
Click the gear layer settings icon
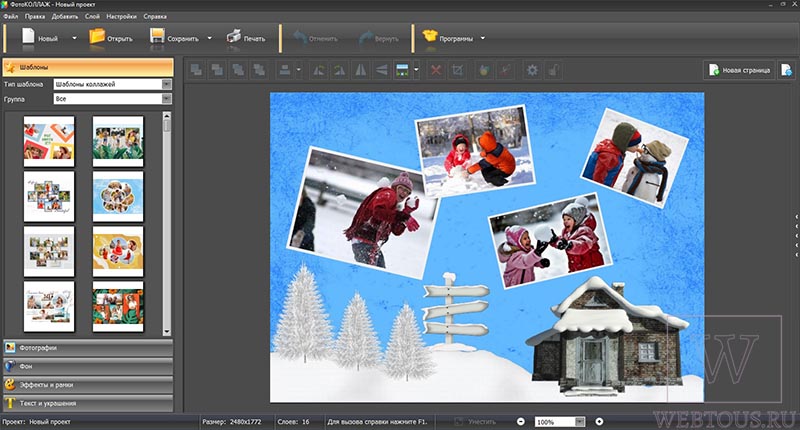click(532, 70)
